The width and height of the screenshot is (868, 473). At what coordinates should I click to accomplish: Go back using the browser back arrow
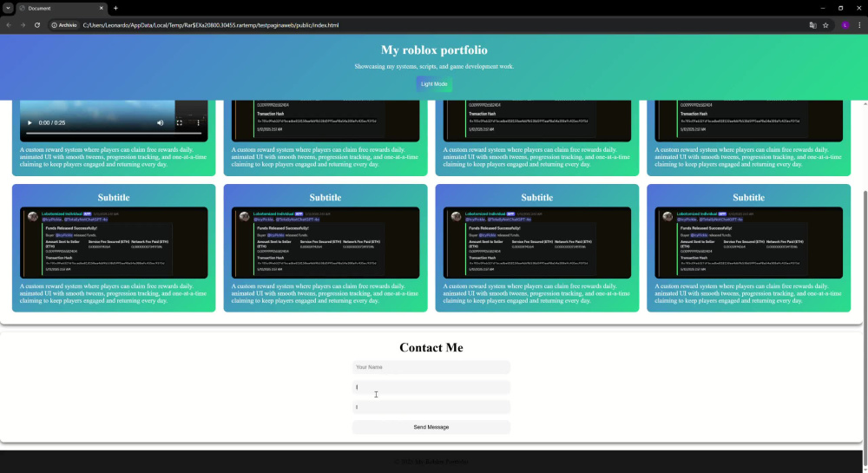click(x=9, y=25)
